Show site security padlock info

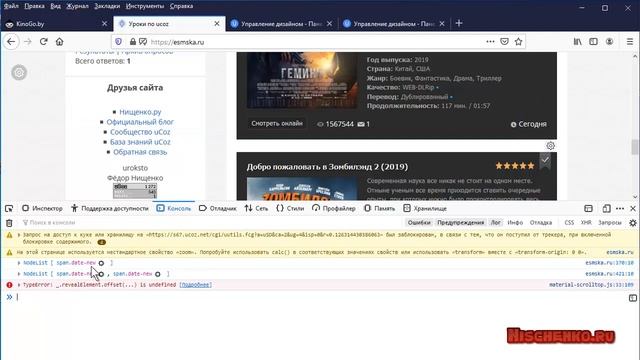(x=133, y=42)
